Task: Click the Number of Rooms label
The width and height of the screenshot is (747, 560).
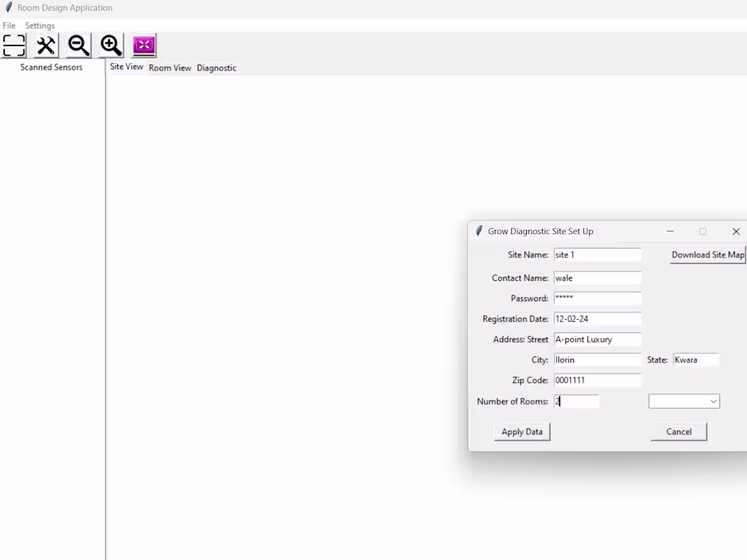Action: coord(513,401)
